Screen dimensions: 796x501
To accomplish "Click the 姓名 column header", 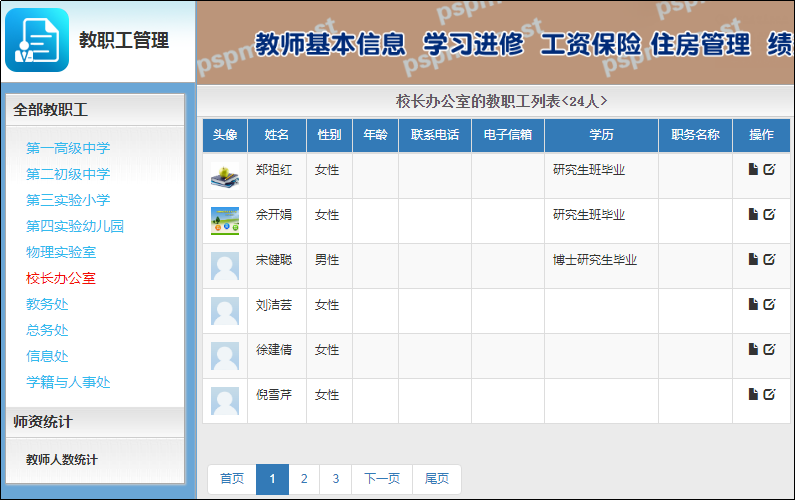I will coord(277,135).
